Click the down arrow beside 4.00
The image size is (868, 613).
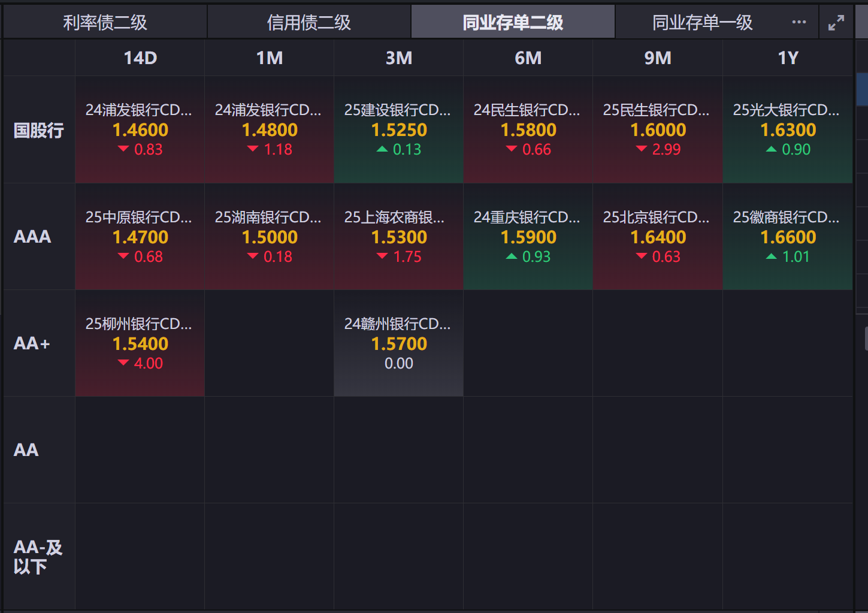coord(123,363)
